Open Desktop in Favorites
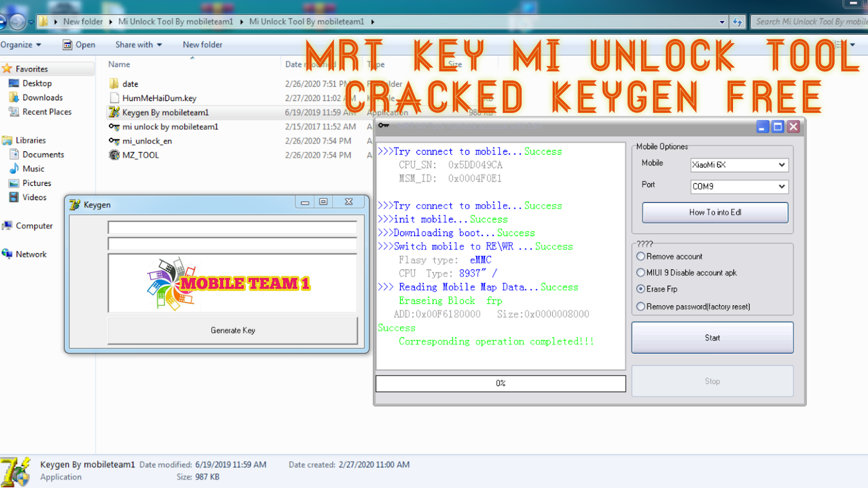Viewport: 868px width, 488px height. click(x=37, y=83)
